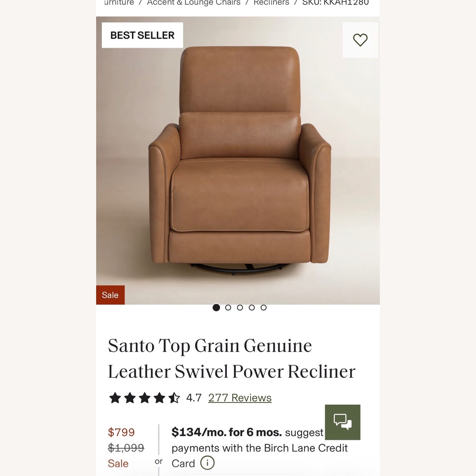Select the last carousel dot

point(263,307)
